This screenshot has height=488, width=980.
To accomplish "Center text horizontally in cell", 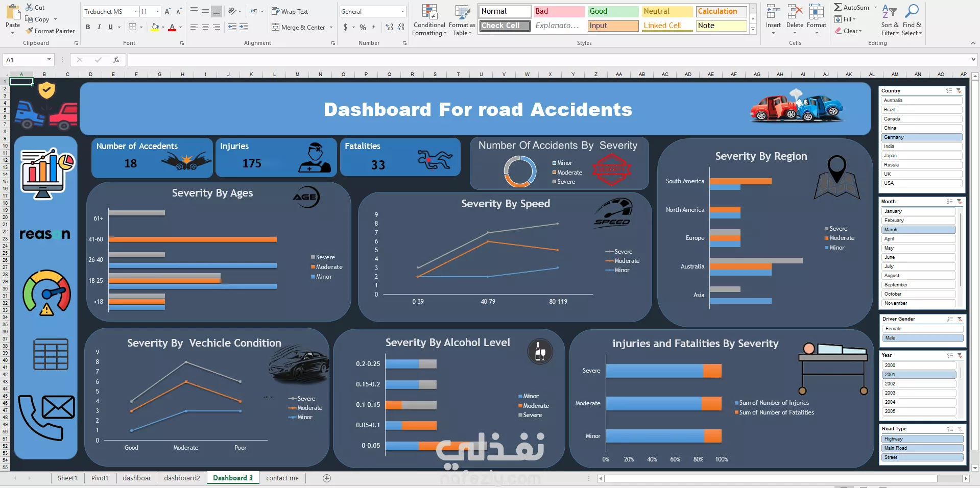I will click(205, 27).
